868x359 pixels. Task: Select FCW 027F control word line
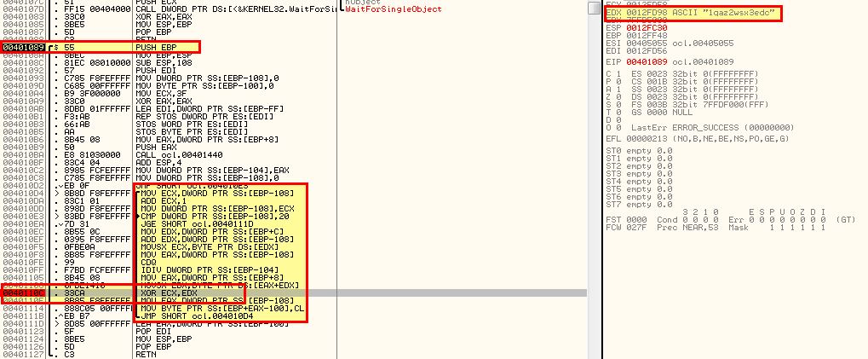coord(716,228)
